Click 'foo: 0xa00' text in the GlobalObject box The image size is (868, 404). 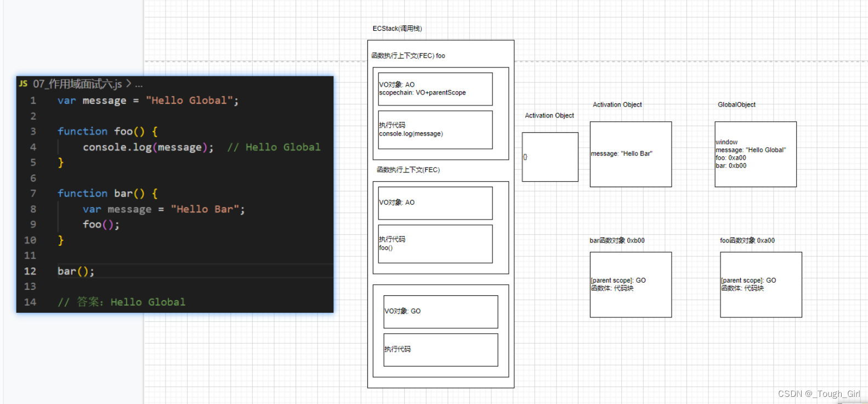(x=731, y=158)
